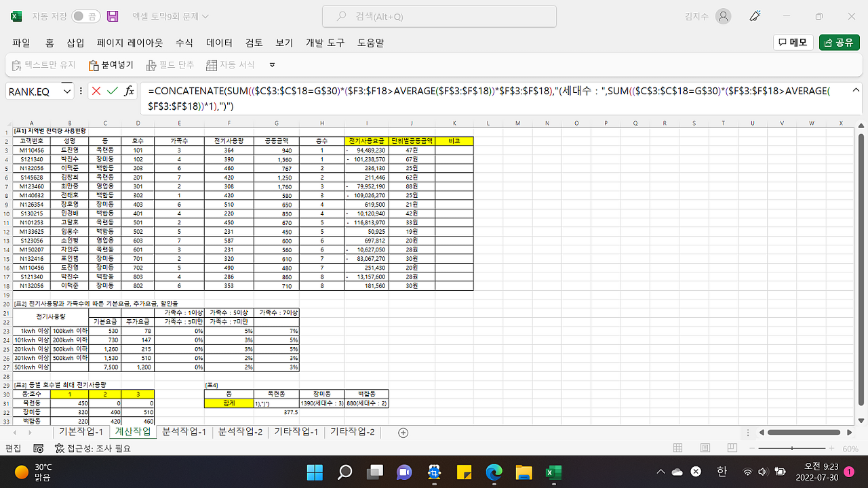Click the Save disk icon in title bar
Image resolution: width=868 pixels, height=488 pixels.
tap(113, 16)
